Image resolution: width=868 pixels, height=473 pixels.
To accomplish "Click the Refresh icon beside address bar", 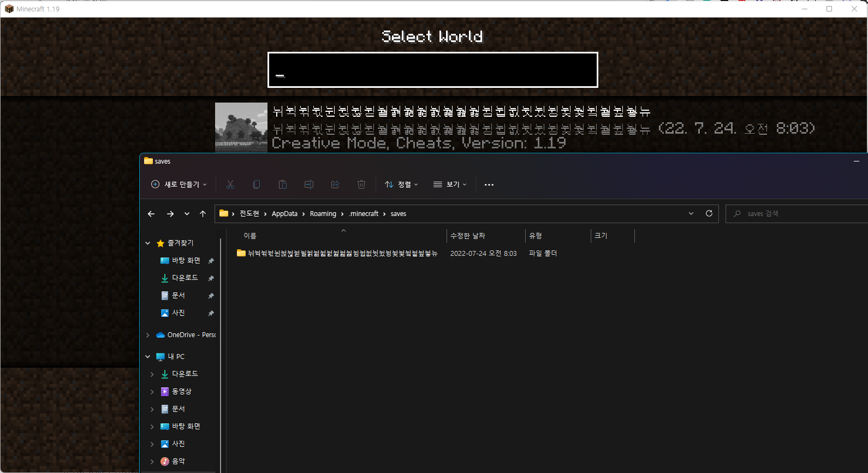I will tap(709, 213).
